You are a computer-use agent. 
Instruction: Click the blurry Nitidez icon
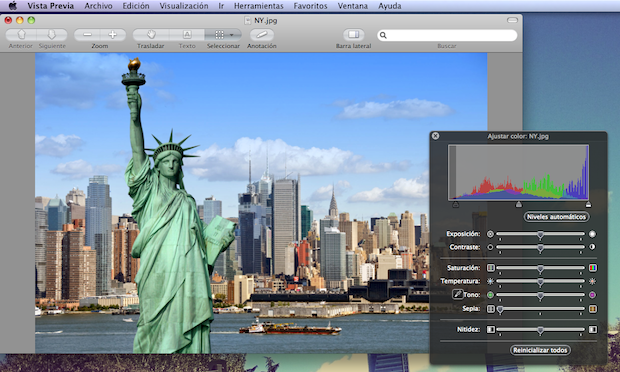coord(491,329)
